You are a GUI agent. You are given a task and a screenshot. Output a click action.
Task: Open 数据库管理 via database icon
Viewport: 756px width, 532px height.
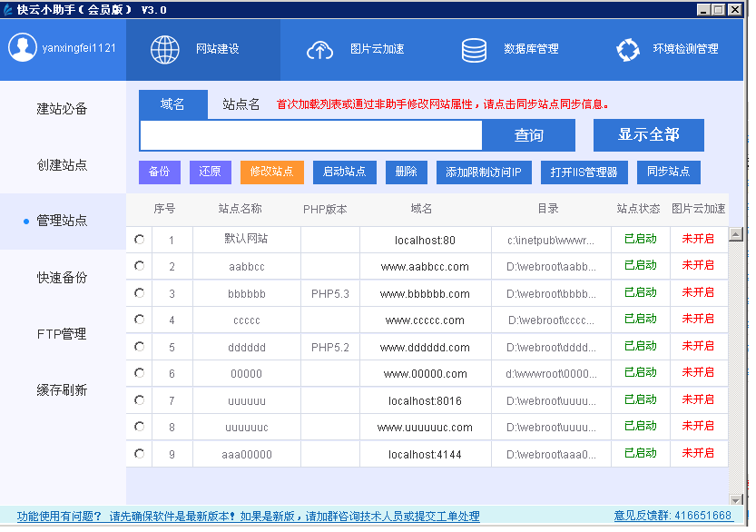tap(474, 50)
